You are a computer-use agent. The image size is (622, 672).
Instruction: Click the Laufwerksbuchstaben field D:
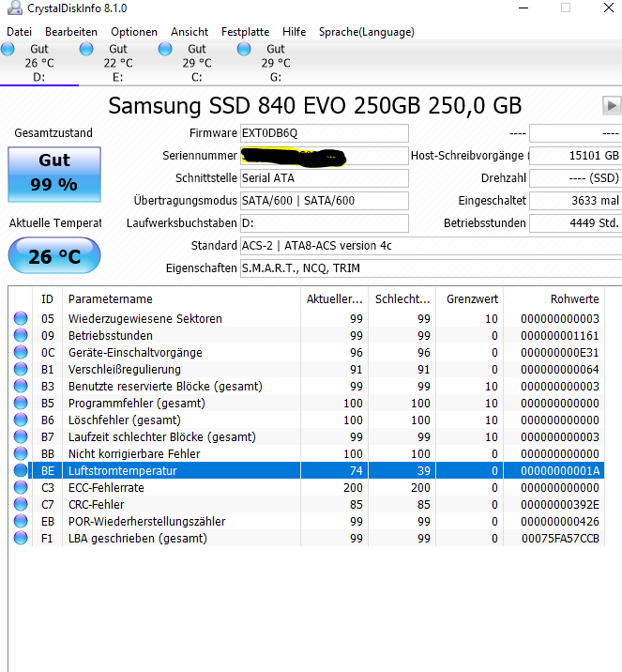pyautogui.click(x=325, y=223)
